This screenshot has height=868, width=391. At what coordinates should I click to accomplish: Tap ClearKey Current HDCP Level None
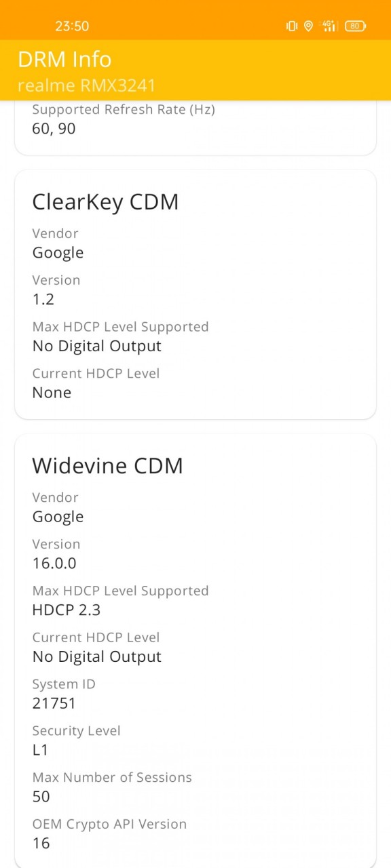click(x=52, y=392)
